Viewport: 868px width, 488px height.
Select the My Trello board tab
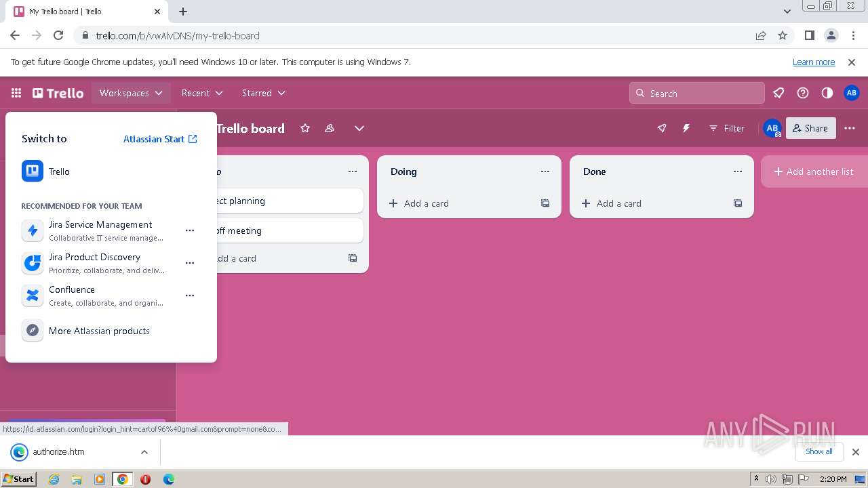88,12
